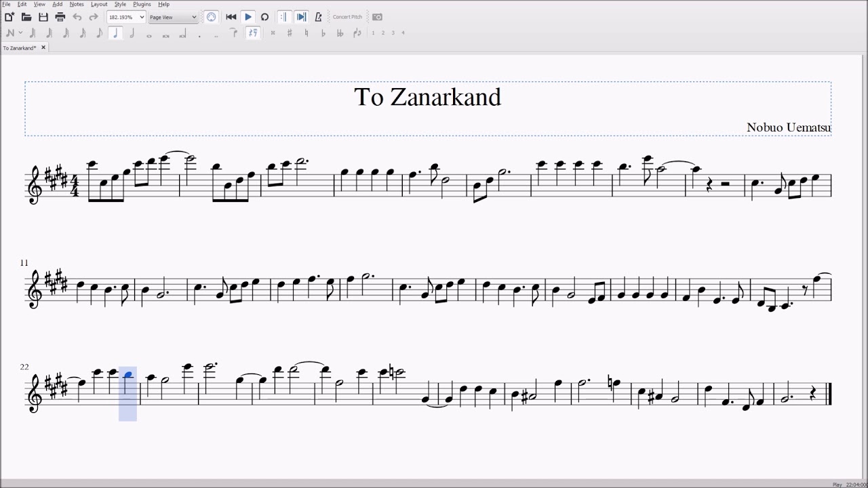Toggle the metronome icon

318,17
